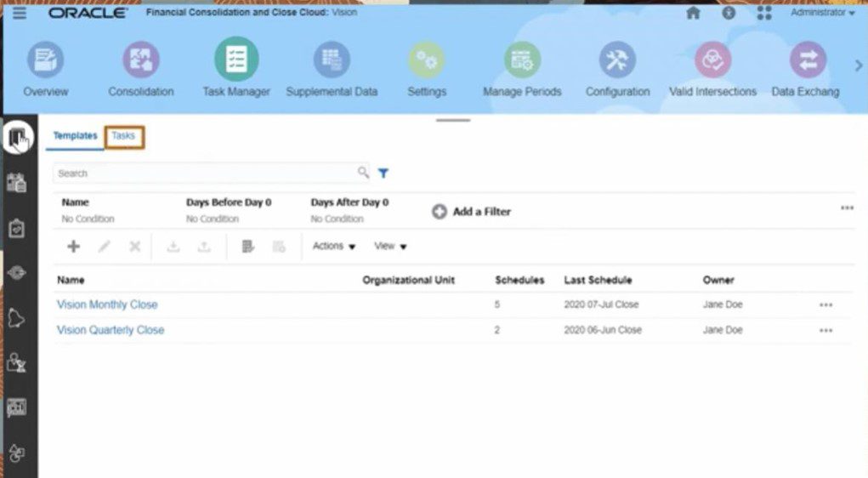The image size is (868, 478).
Task: Collapse the cards strip using handle bar
Action: pyautogui.click(x=453, y=120)
